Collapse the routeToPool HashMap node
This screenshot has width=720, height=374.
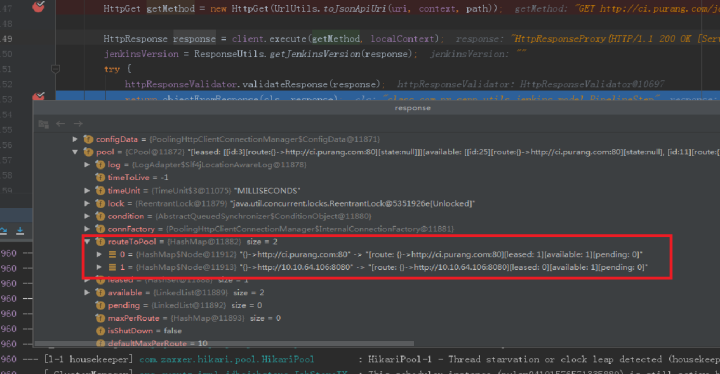pyautogui.click(x=87, y=242)
